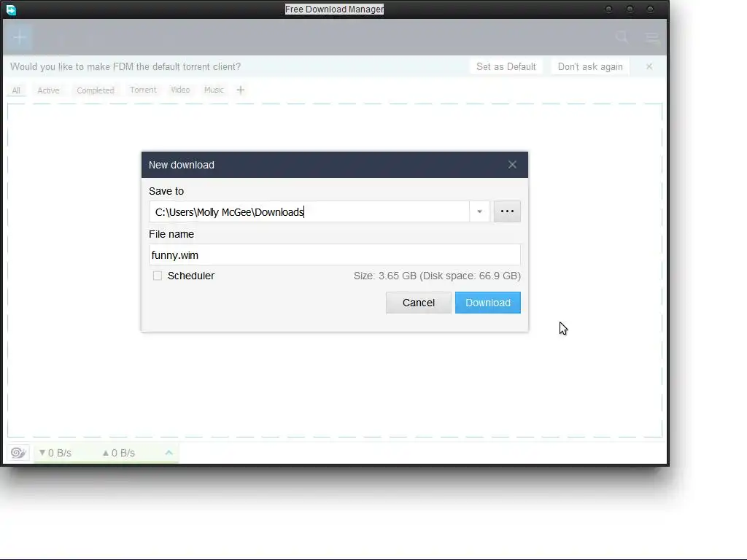Image resolution: width=747 pixels, height=560 pixels.
Task: Switch to the Completed tab
Action: pyautogui.click(x=96, y=90)
